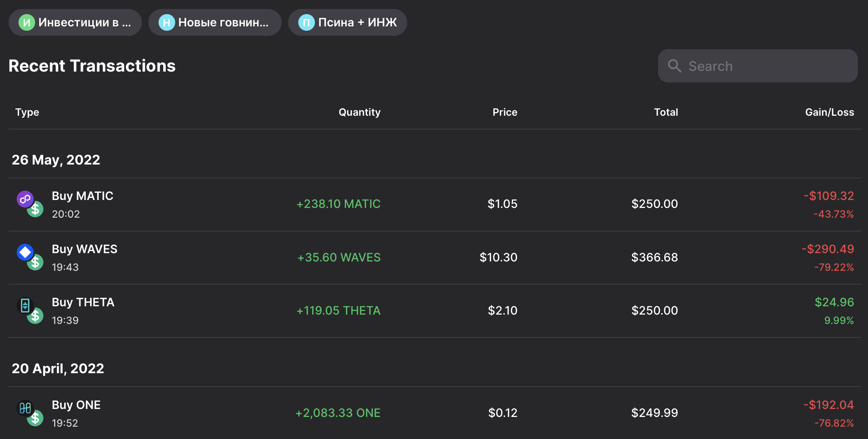Click the blue П avatar icon
The image size is (868, 439).
tap(306, 22)
